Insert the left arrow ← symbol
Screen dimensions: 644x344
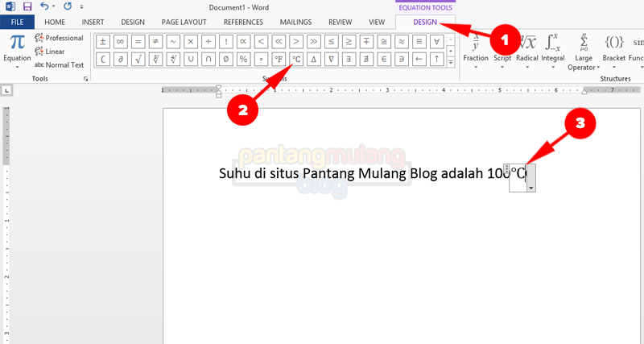[x=419, y=59]
